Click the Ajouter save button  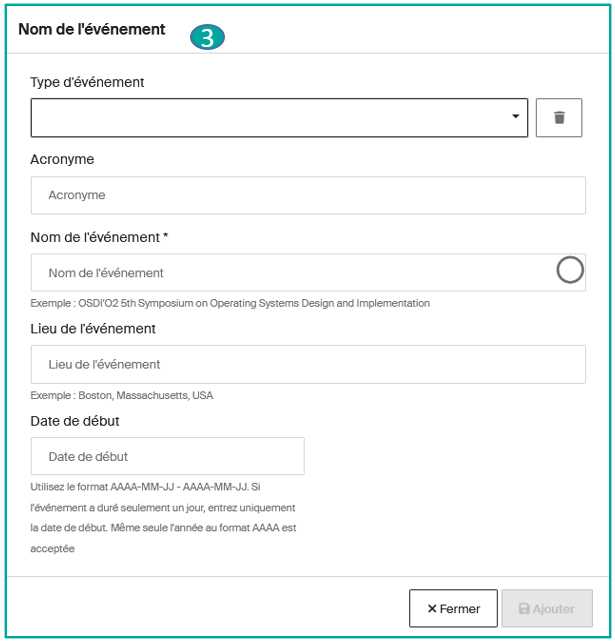click(547, 608)
